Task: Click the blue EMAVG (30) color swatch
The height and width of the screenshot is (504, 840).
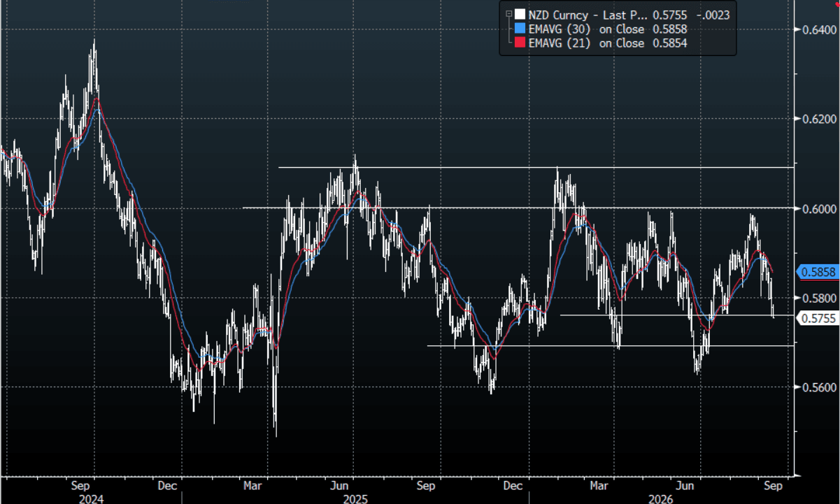Action: [x=520, y=29]
